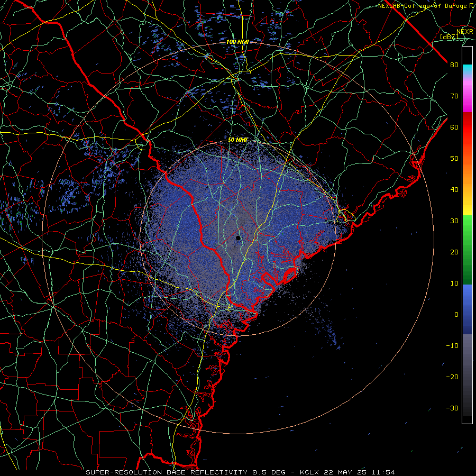476x476 pixels.
Task: Click the 80 value on the color scale
Action: point(454,65)
